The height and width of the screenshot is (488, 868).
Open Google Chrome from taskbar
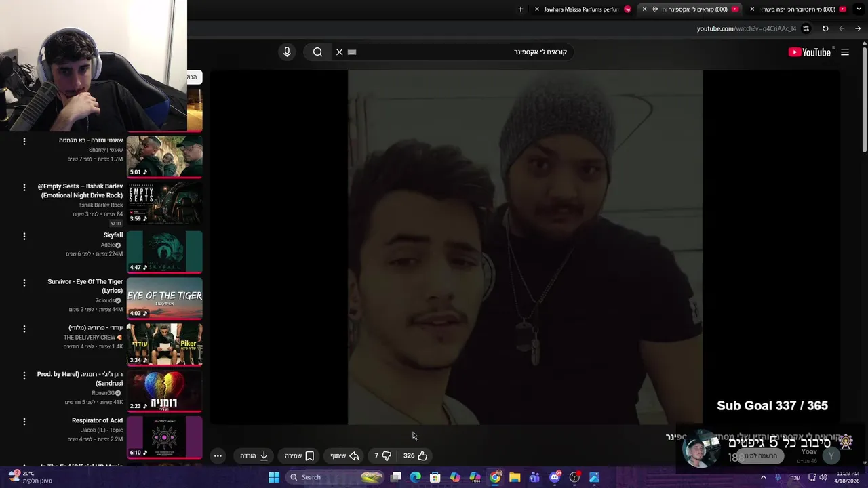[495, 477]
